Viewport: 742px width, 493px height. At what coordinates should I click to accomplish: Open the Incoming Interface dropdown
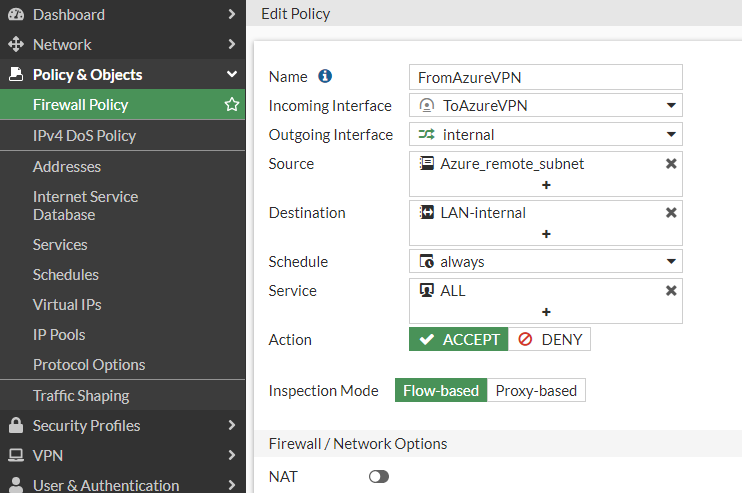pos(546,105)
